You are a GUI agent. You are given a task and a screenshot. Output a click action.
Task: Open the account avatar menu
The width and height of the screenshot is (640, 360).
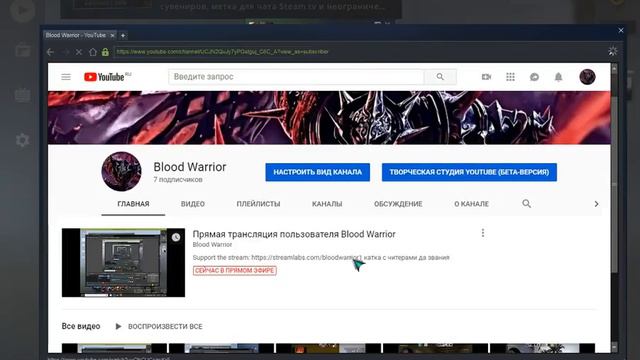tap(587, 77)
